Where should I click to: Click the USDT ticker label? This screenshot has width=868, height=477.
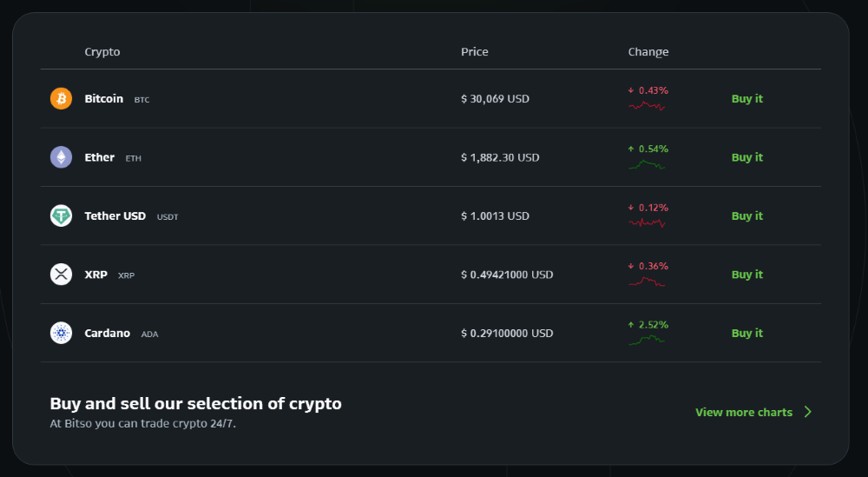tap(168, 217)
